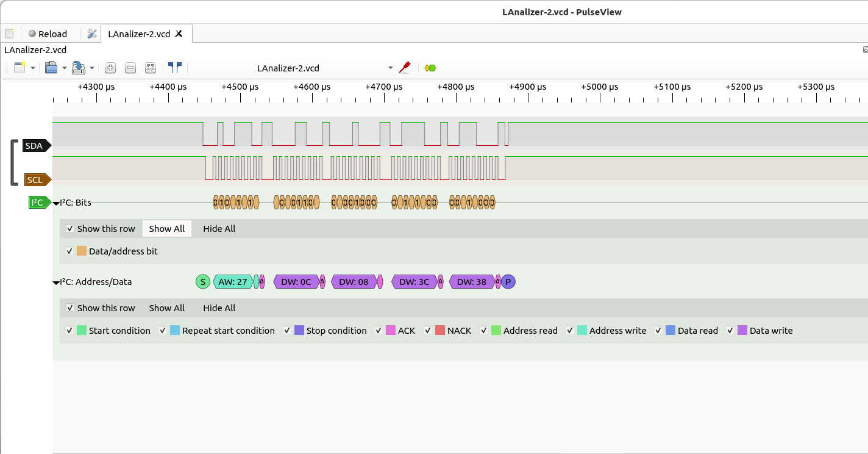Click Hide All under I²C: Bits
This screenshot has width=868, height=454.
(219, 229)
